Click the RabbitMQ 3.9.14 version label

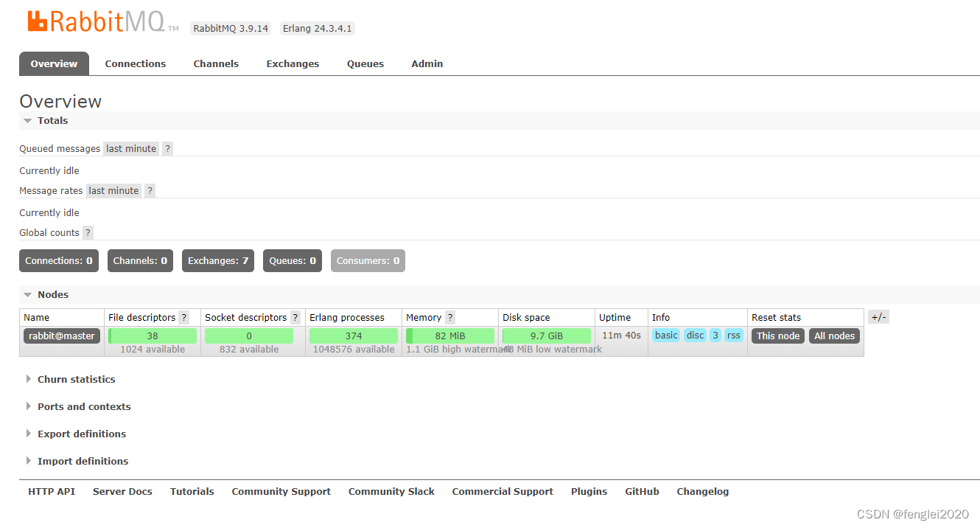[231, 29]
